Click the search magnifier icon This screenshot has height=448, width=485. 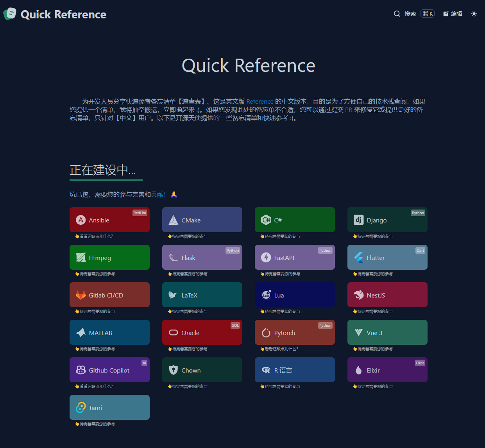tap(397, 14)
